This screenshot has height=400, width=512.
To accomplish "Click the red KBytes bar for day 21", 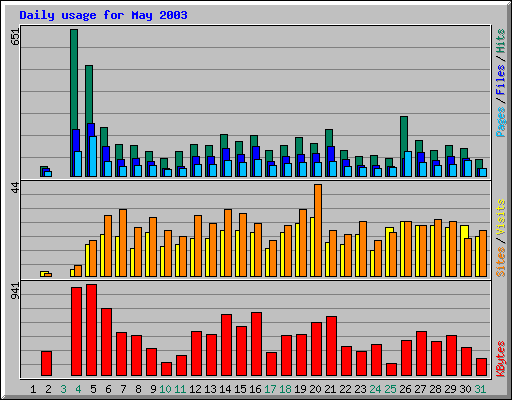I will pyautogui.click(x=331, y=346).
